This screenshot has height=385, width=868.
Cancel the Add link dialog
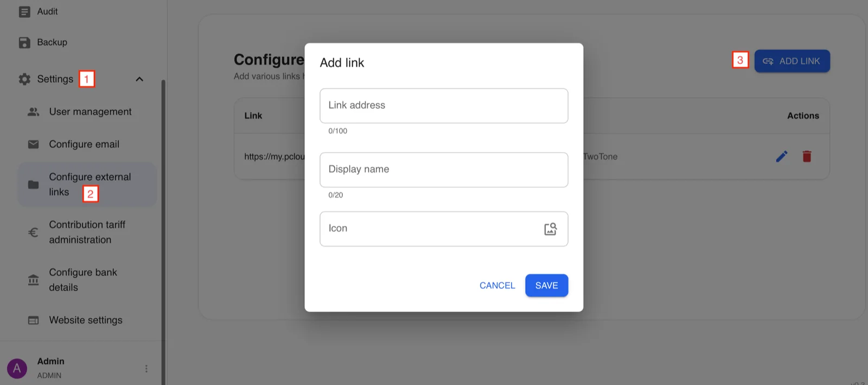[497, 286]
